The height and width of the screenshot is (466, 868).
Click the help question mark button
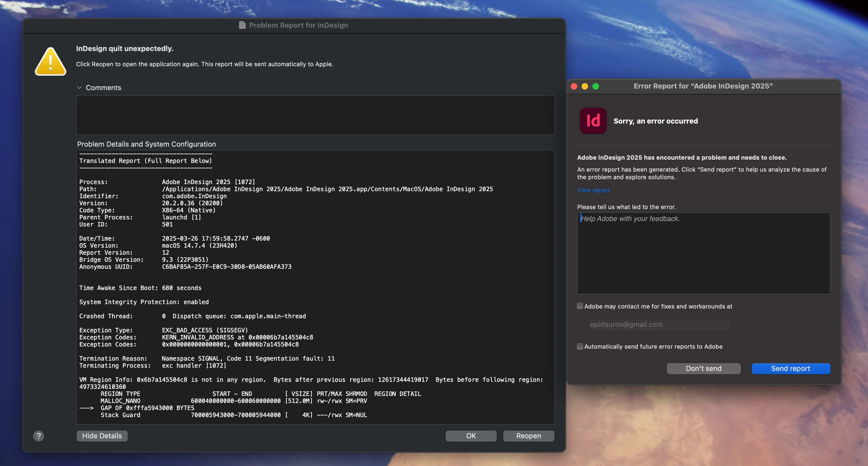[38, 436]
